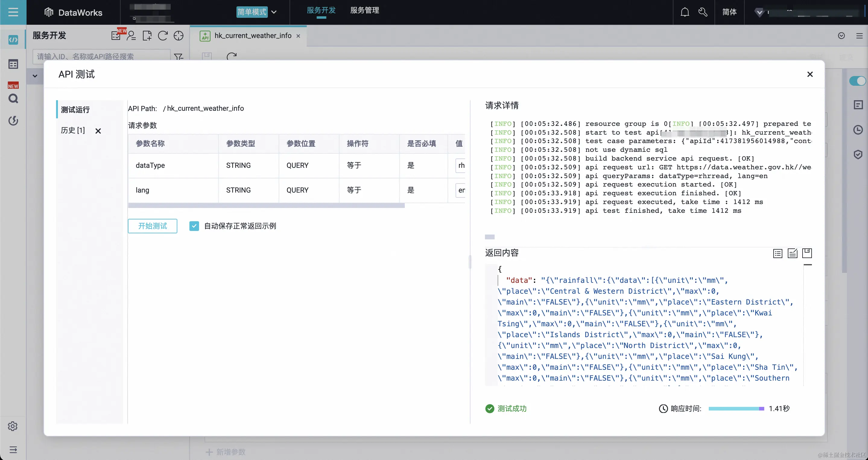Image resolution: width=868 pixels, height=460 pixels.
Task: Click the DataWorks logo
Action: [73, 12]
